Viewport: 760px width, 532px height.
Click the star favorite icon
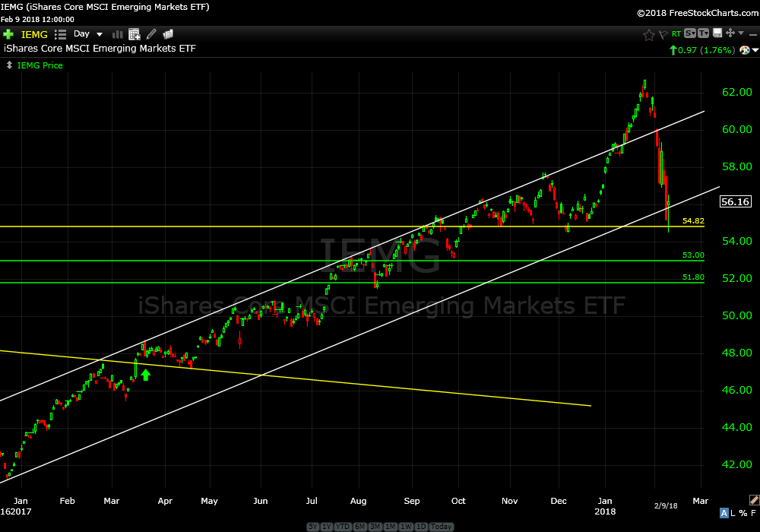[648, 34]
